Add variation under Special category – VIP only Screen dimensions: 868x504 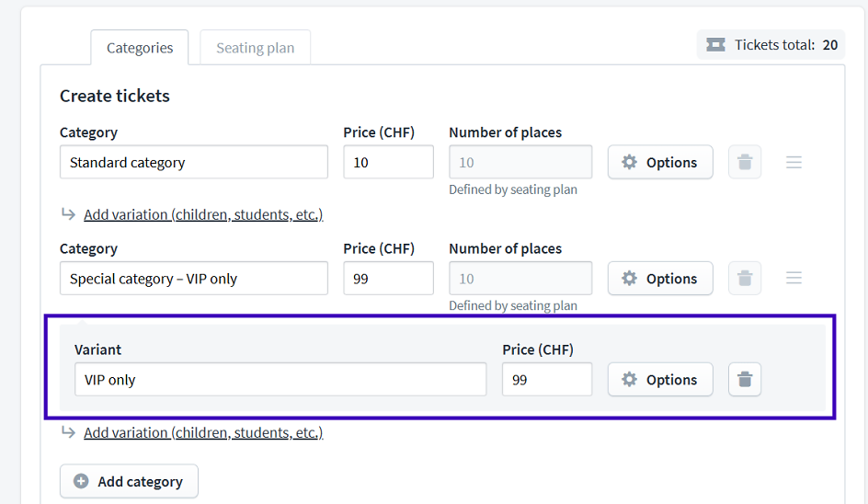[x=203, y=432]
